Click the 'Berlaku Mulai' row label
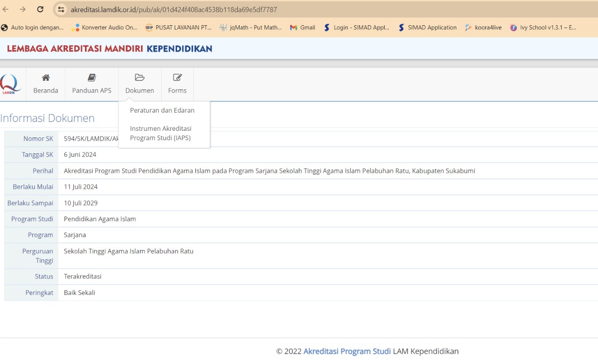The height and width of the screenshot is (364, 598). tap(33, 187)
